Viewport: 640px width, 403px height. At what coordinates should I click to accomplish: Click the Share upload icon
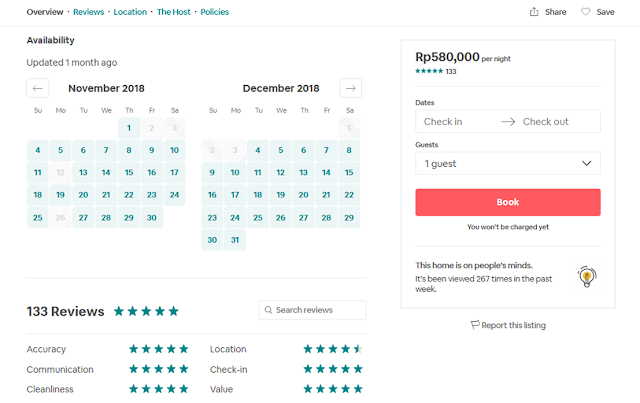[x=534, y=12]
